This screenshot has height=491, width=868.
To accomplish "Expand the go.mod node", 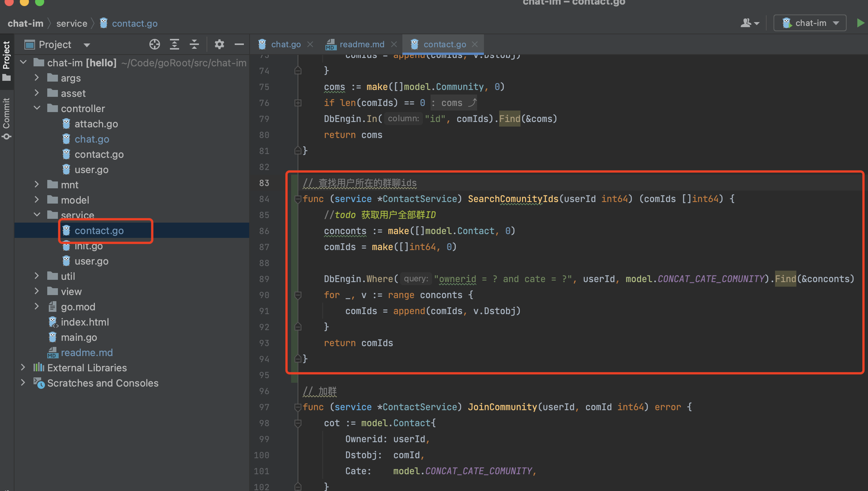I will (37, 306).
